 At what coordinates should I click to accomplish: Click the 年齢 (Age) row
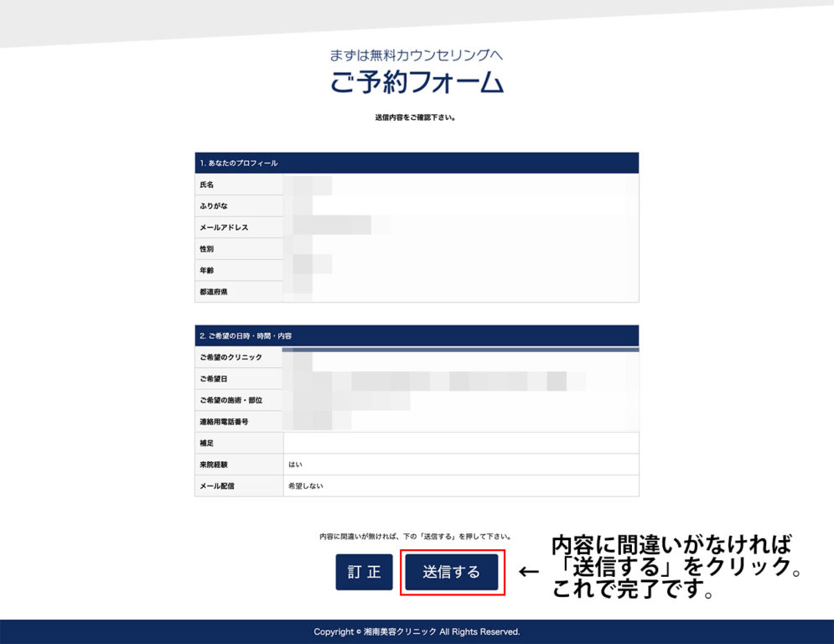pyautogui.click(x=238, y=269)
